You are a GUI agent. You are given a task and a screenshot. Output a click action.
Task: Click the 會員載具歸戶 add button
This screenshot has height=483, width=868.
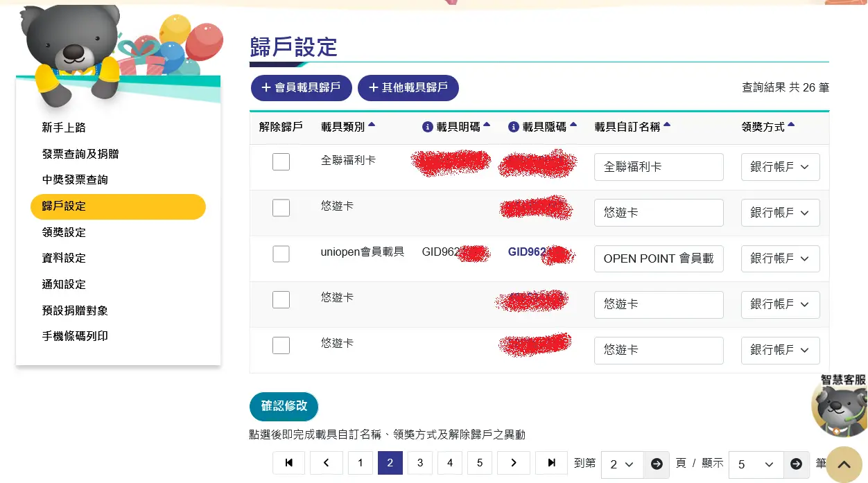coord(301,88)
